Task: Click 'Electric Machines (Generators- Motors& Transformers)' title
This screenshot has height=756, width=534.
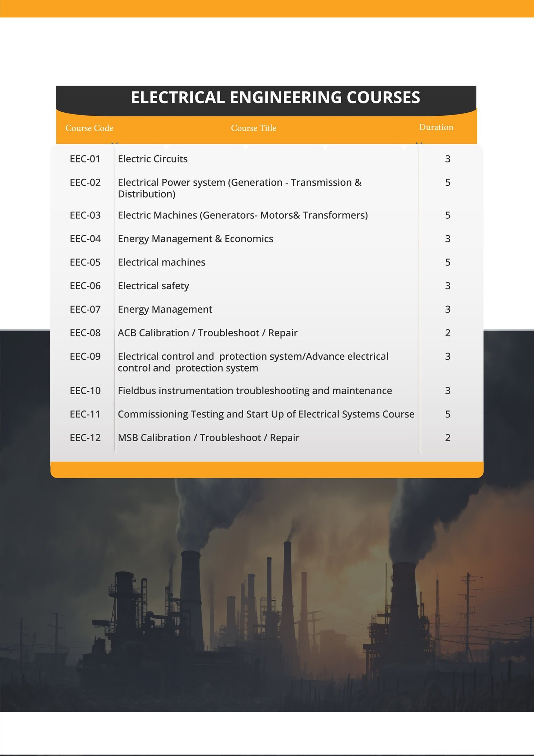Action: point(243,215)
